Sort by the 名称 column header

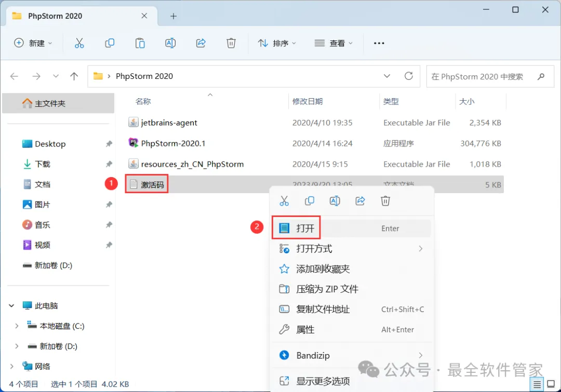tap(143, 102)
